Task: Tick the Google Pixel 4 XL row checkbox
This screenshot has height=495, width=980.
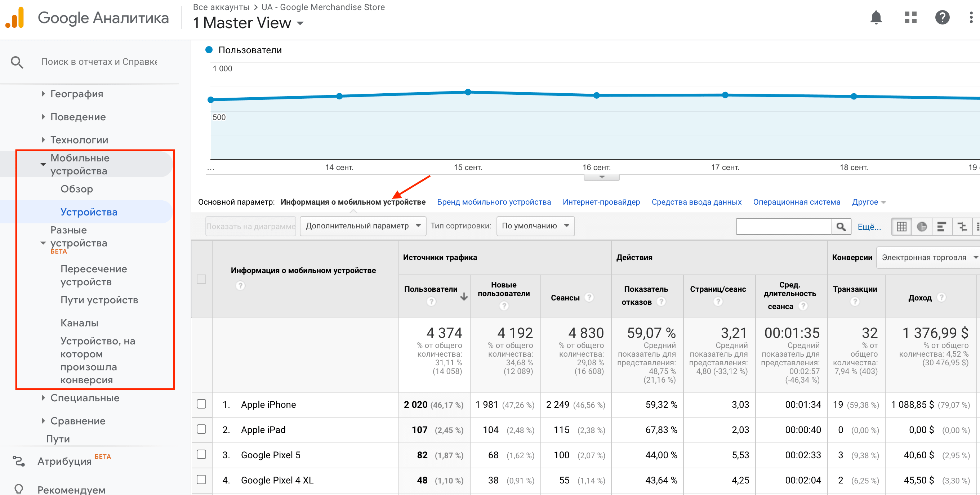Action: pyautogui.click(x=201, y=480)
